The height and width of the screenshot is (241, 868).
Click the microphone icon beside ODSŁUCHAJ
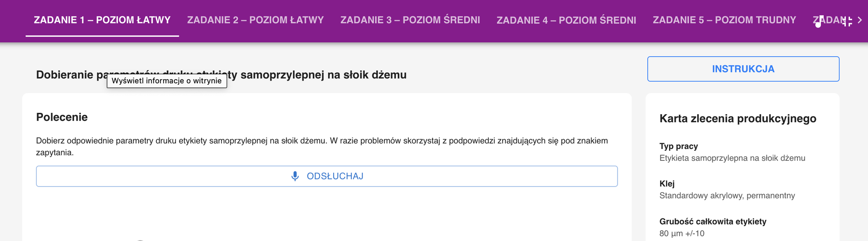295,176
